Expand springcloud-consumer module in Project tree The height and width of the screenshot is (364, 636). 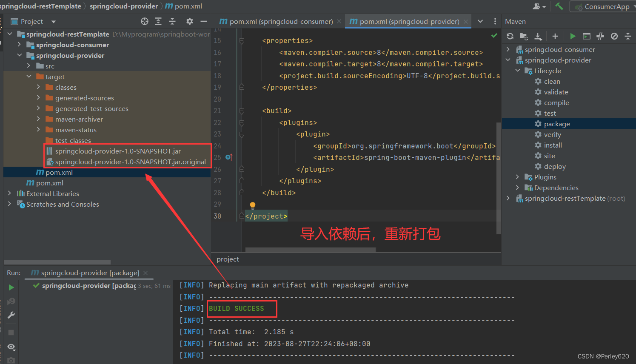pos(19,44)
